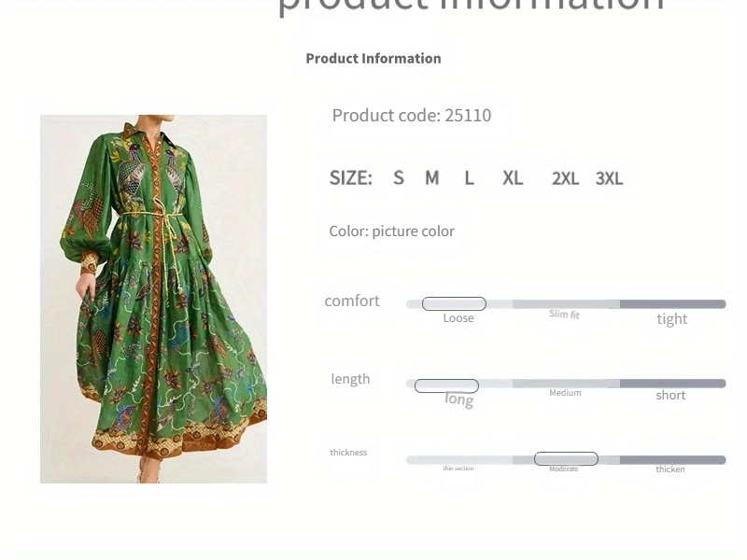Click the Product Information heading
Screen dimensions: 747x560
[373, 58]
